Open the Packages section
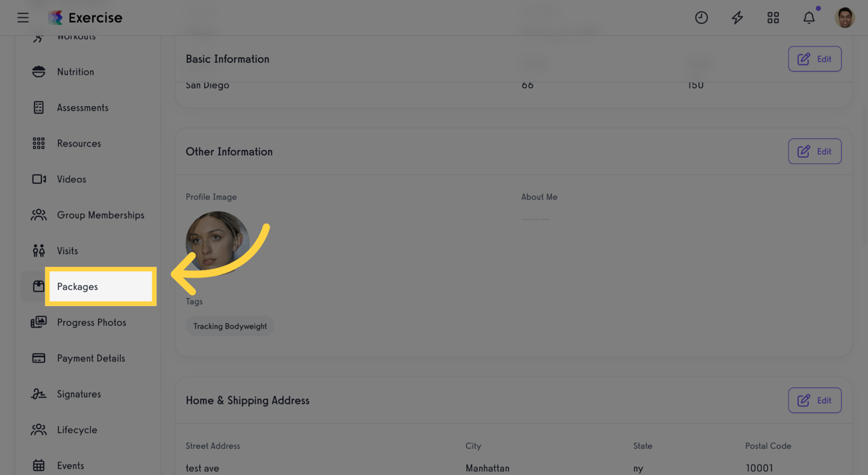Viewport: 868px width, 475px height. [77, 286]
